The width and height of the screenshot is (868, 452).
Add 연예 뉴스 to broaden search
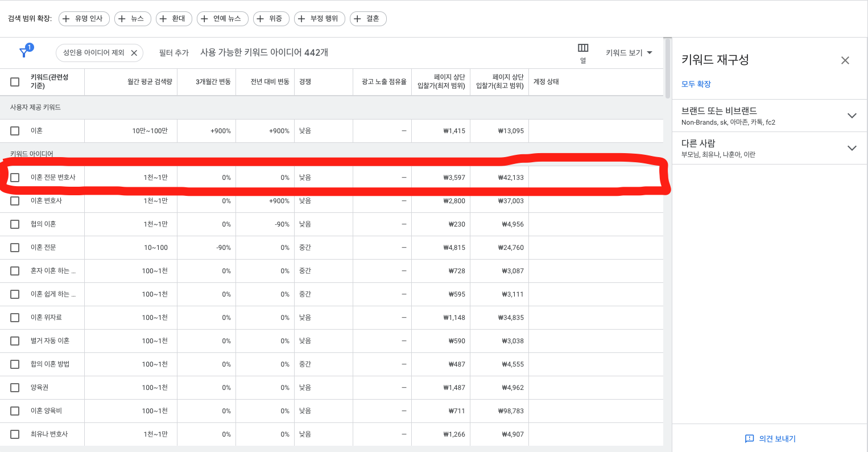coord(222,19)
